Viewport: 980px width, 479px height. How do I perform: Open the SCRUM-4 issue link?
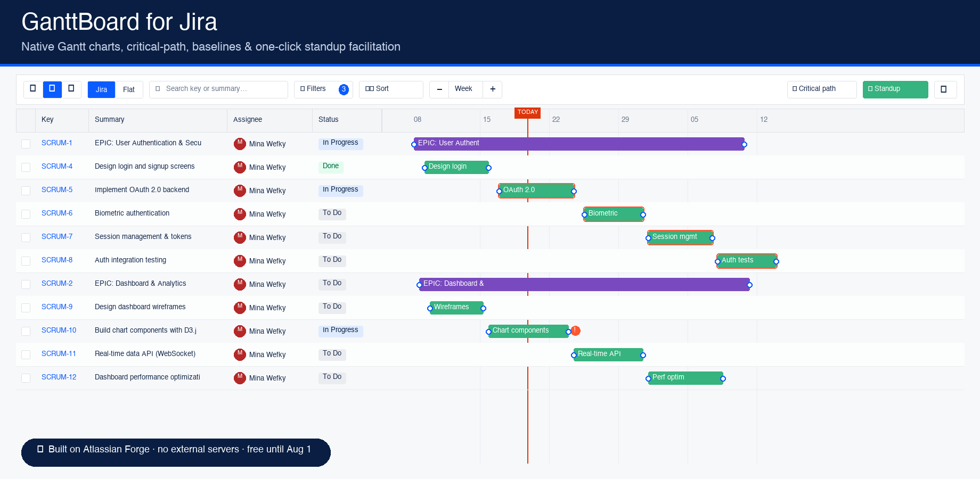click(x=56, y=166)
